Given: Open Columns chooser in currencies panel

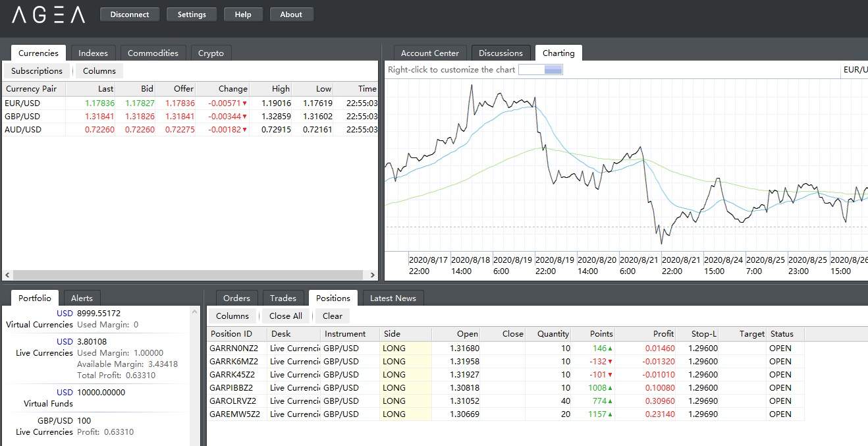Looking at the screenshot, I should pyautogui.click(x=99, y=71).
